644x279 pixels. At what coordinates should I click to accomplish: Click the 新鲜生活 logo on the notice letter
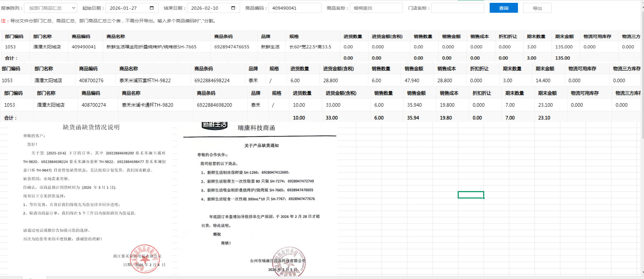point(214,125)
